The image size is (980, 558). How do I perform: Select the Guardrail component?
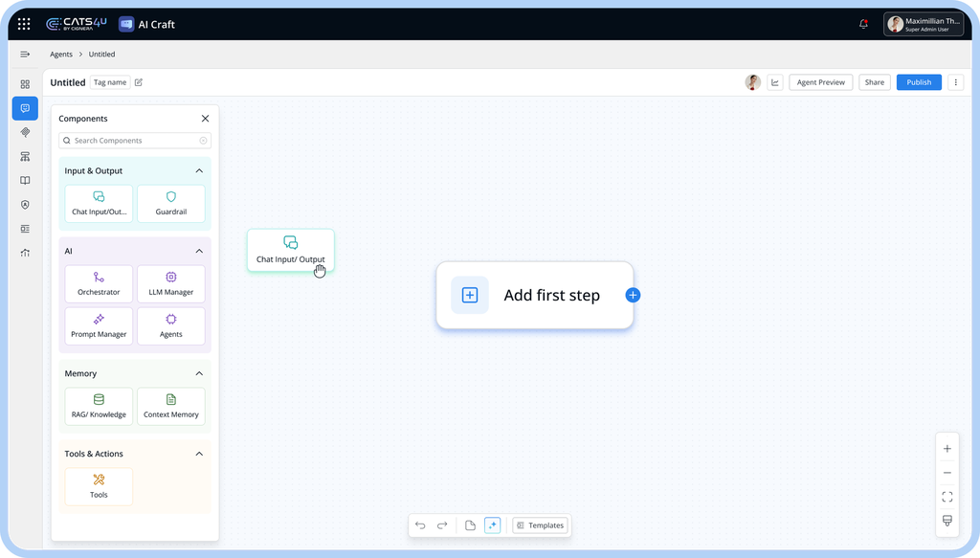point(171,204)
